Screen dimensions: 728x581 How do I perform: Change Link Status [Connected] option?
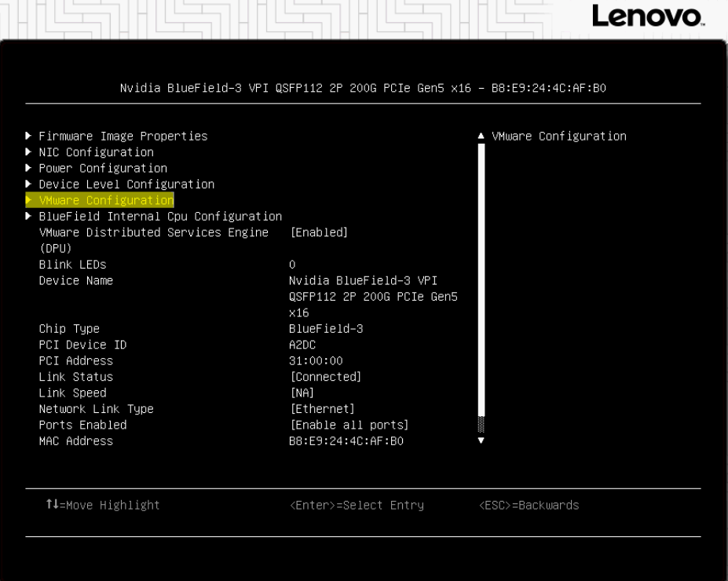325,377
